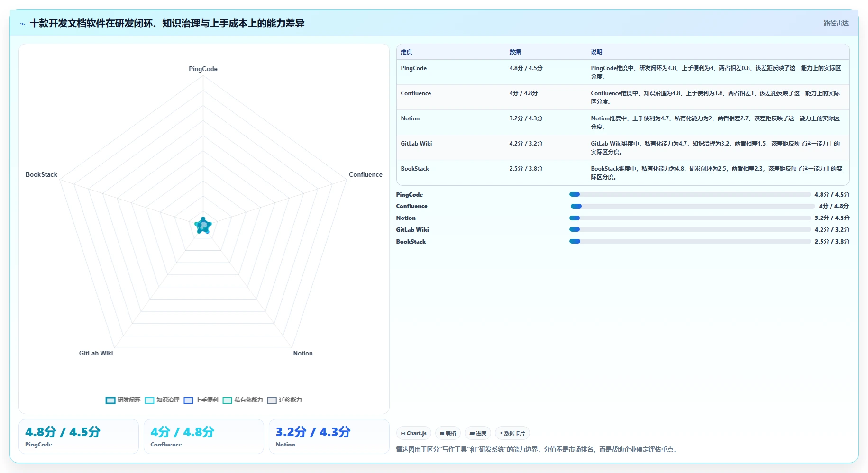Click the 数据卡片 tag
Viewport: 868px width, 473px height.
pyautogui.click(x=512, y=433)
